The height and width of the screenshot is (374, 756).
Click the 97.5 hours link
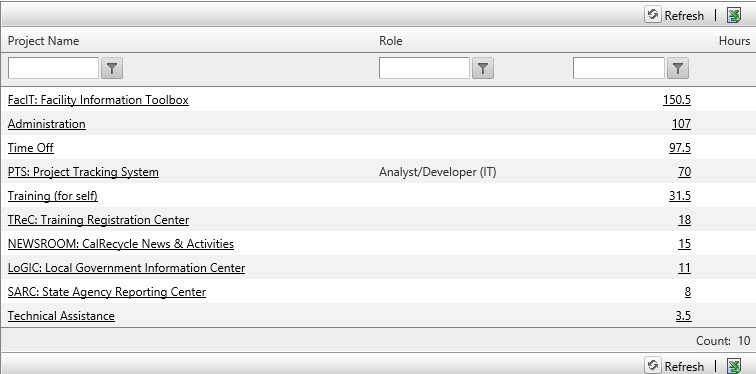[x=680, y=148]
